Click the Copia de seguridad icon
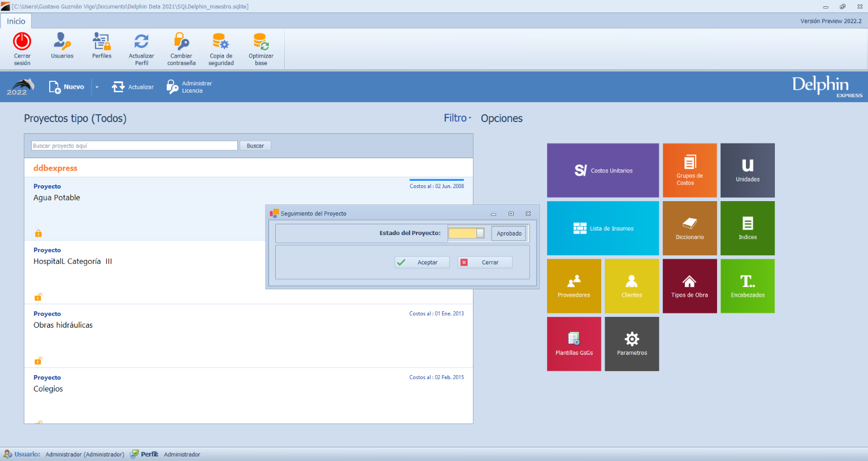 pos(220,42)
